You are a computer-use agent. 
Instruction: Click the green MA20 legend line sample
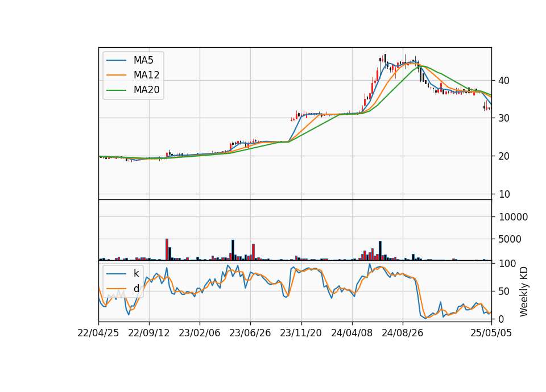(x=116, y=90)
